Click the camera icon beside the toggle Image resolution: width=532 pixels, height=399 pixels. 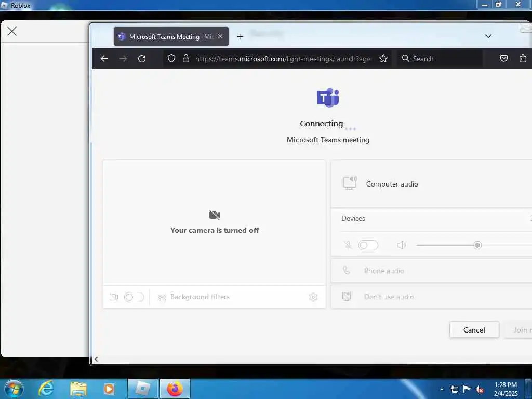[x=114, y=297]
